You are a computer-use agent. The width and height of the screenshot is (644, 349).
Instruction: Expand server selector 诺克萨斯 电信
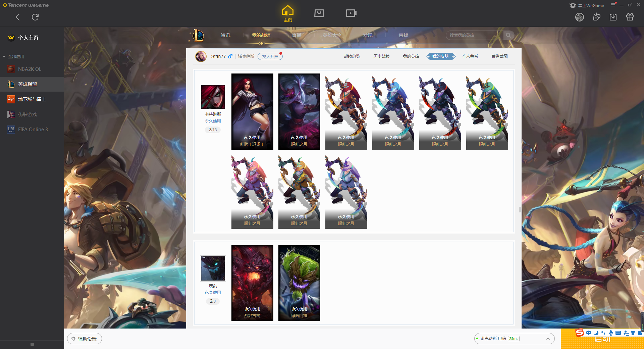click(x=514, y=339)
